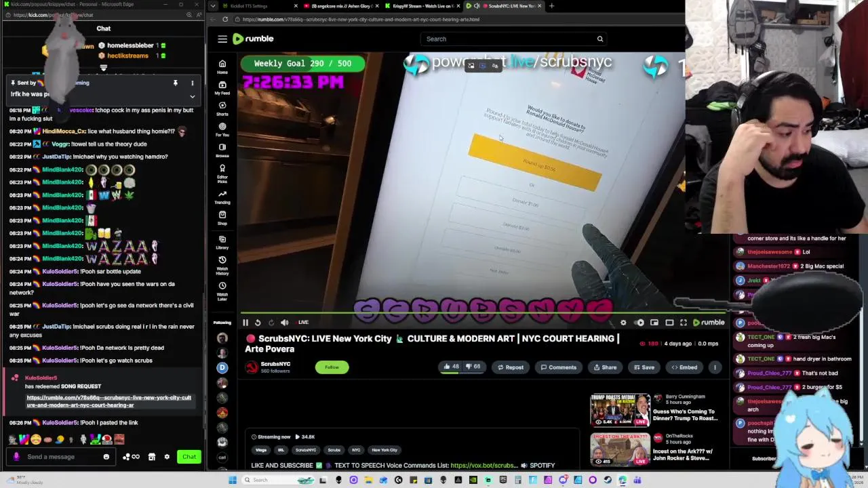Pause the live video
Image resolution: width=868 pixels, height=488 pixels.
point(245,323)
